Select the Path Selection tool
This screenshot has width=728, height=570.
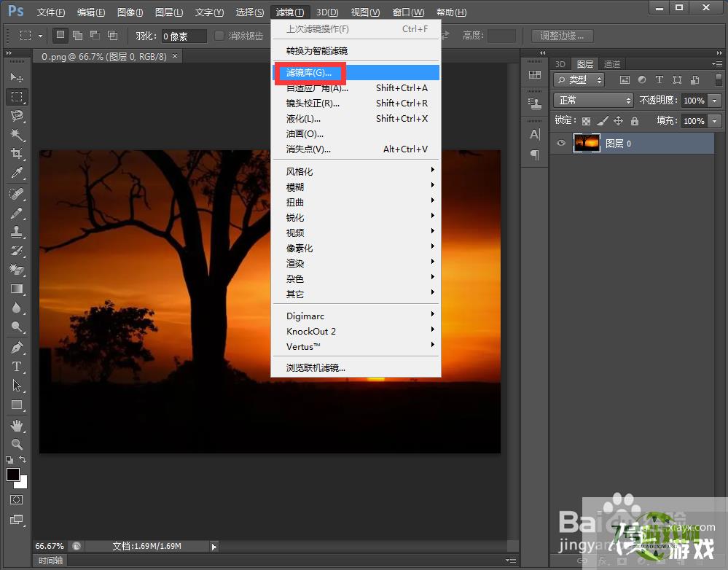click(x=17, y=386)
